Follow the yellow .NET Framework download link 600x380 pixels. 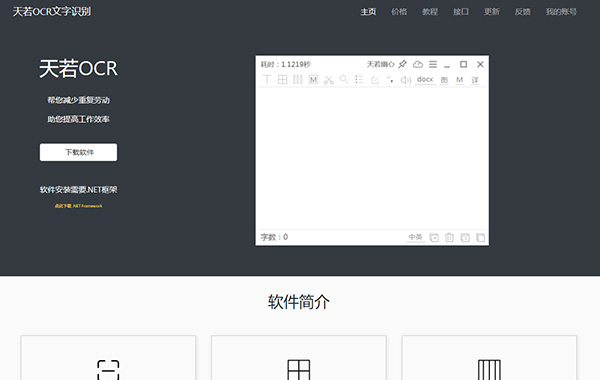tap(78, 206)
